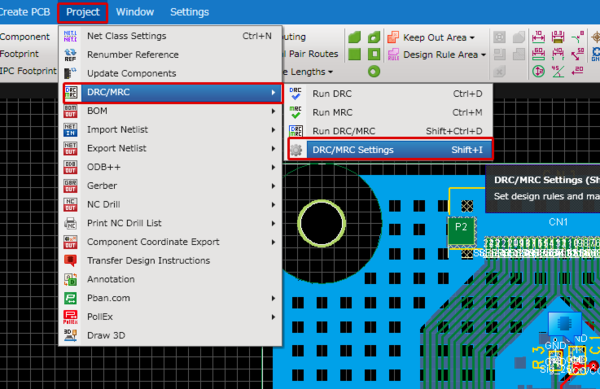This screenshot has width=600, height=389.
Task: Click the Run DRC/MRC icon
Action: [295, 131]
